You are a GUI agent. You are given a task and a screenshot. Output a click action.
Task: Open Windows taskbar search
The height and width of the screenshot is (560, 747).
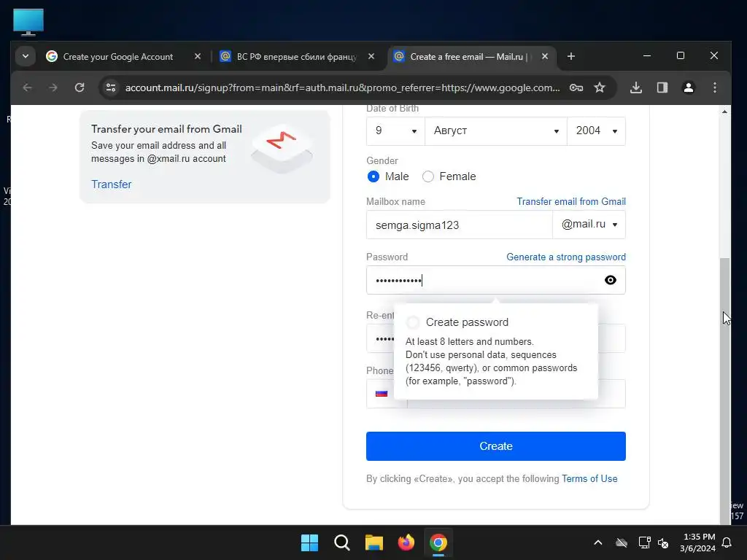[x=341, y=542]
